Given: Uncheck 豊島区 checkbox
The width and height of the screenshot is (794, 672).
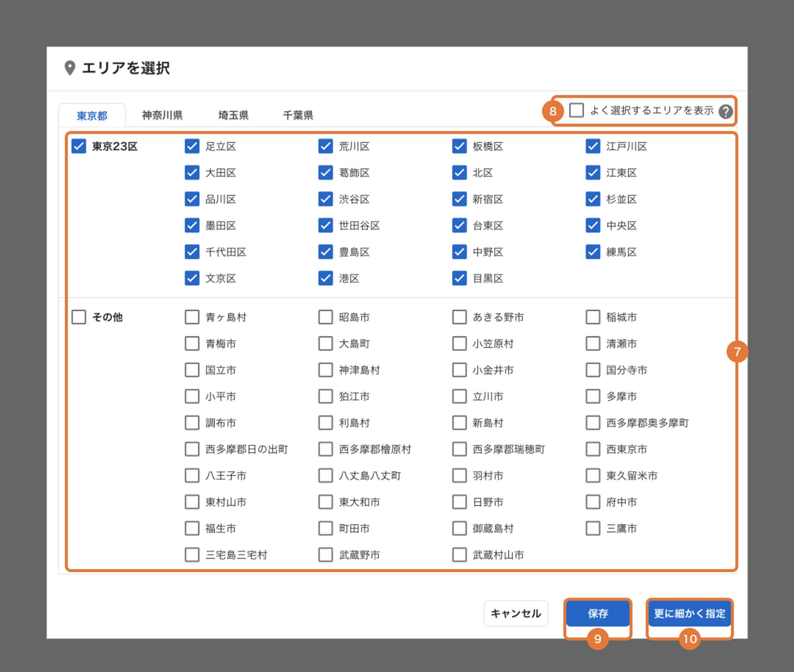Looking at the screenshot, I should pos(326,252).
